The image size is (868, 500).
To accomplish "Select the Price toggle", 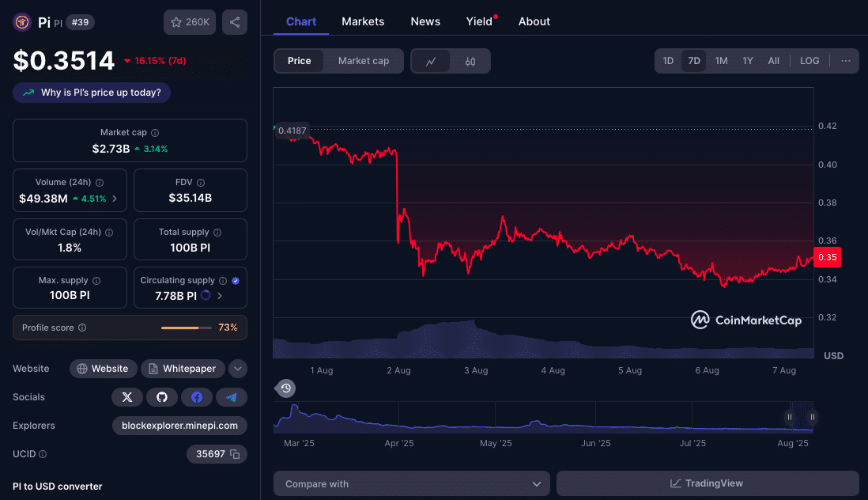I will (299, 61).
